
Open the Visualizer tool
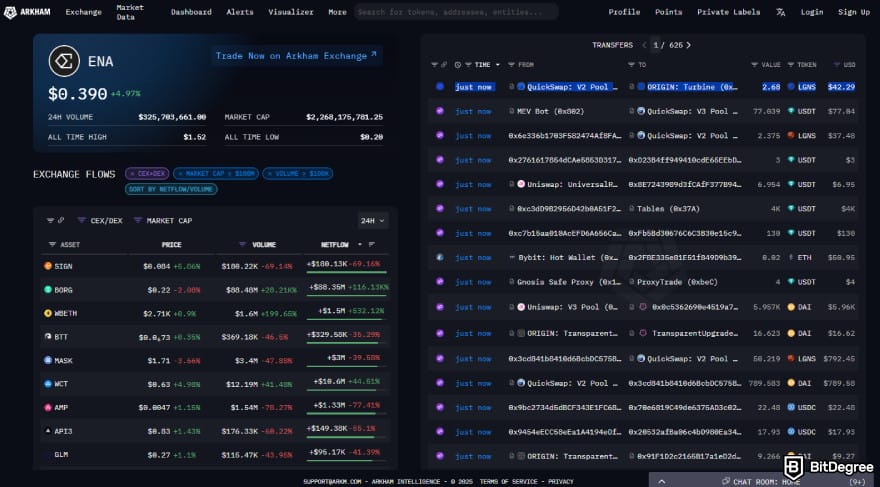click(291, 12)
